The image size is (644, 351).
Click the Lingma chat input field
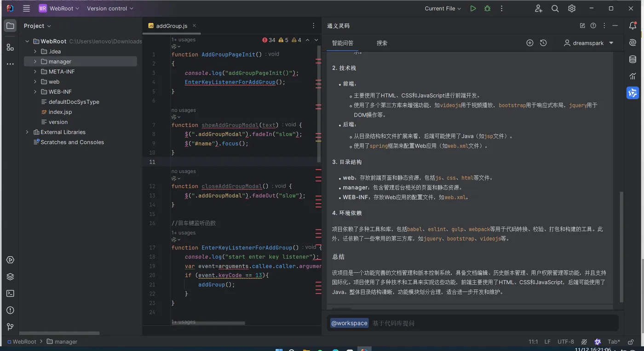(473, 323)
